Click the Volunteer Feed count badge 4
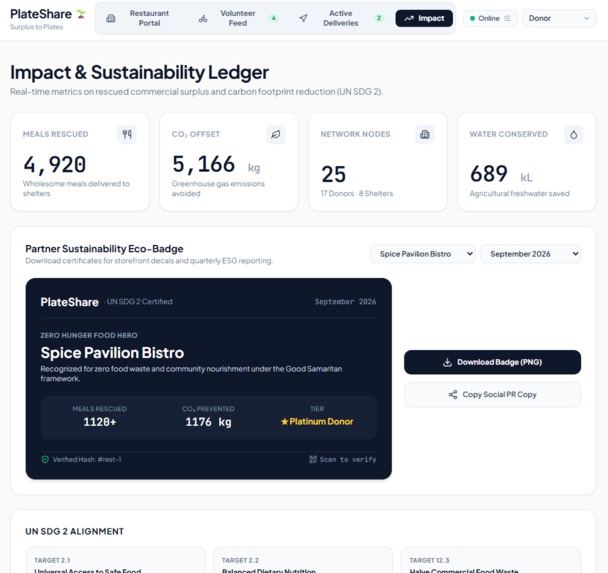608x573 pixels. point(273,18)
